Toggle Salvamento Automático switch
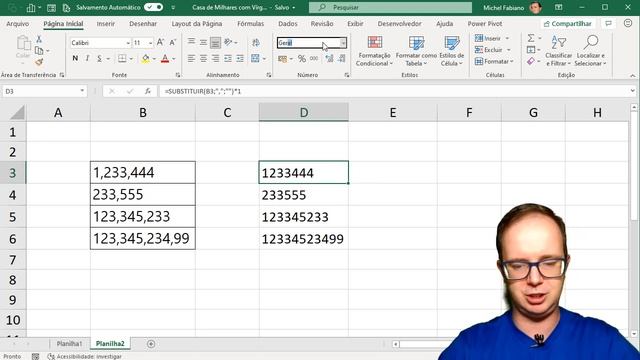The image size is (640, 360). coord(154,7)
